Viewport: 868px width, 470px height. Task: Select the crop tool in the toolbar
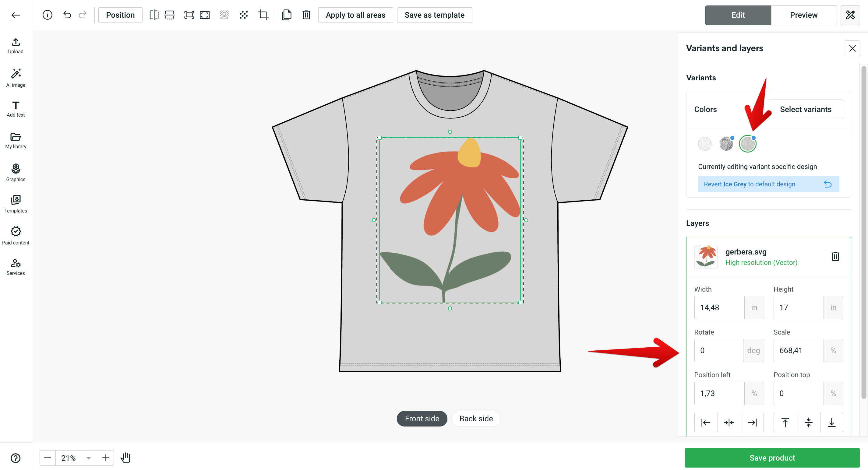263,15
